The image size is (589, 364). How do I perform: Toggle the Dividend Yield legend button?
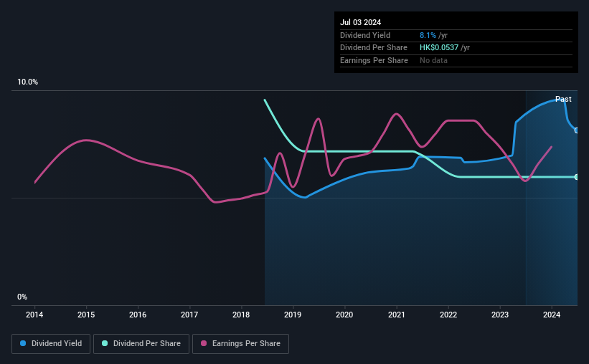tap(51, 344)
